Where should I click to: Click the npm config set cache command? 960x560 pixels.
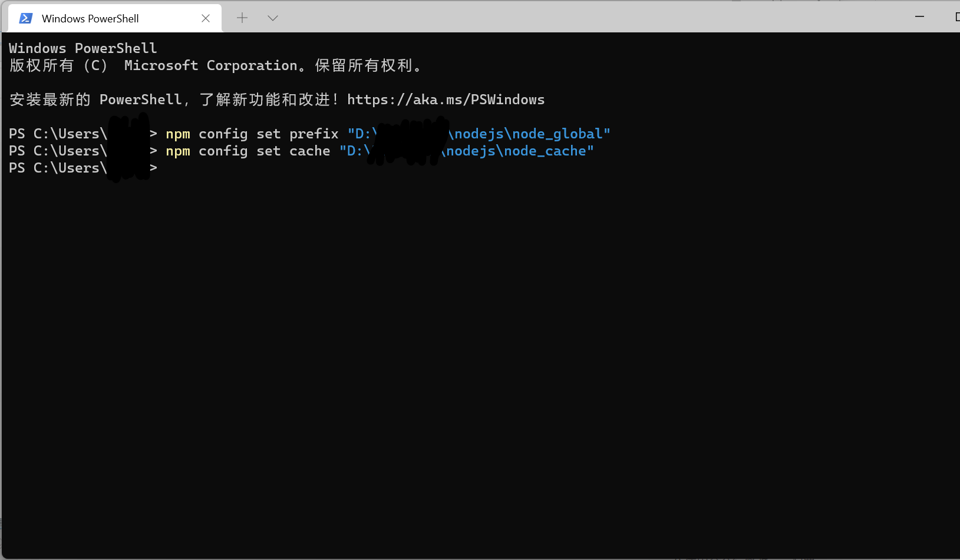tap(248, 151)
